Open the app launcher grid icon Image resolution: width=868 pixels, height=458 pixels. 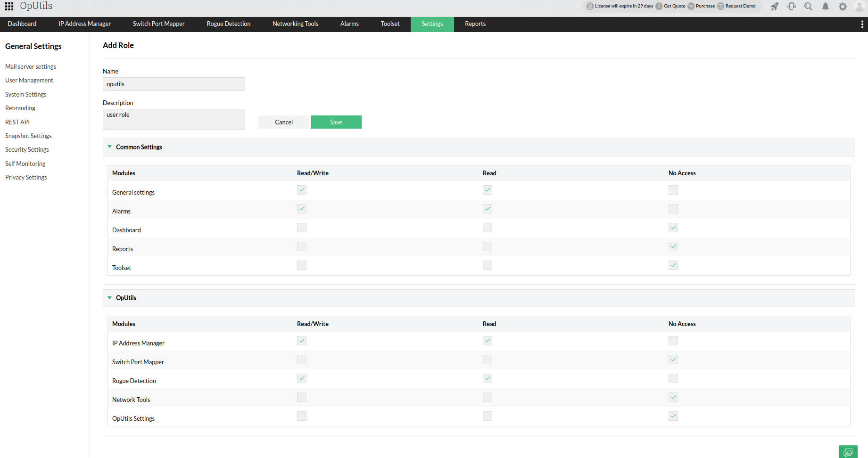tap(9, 6)
